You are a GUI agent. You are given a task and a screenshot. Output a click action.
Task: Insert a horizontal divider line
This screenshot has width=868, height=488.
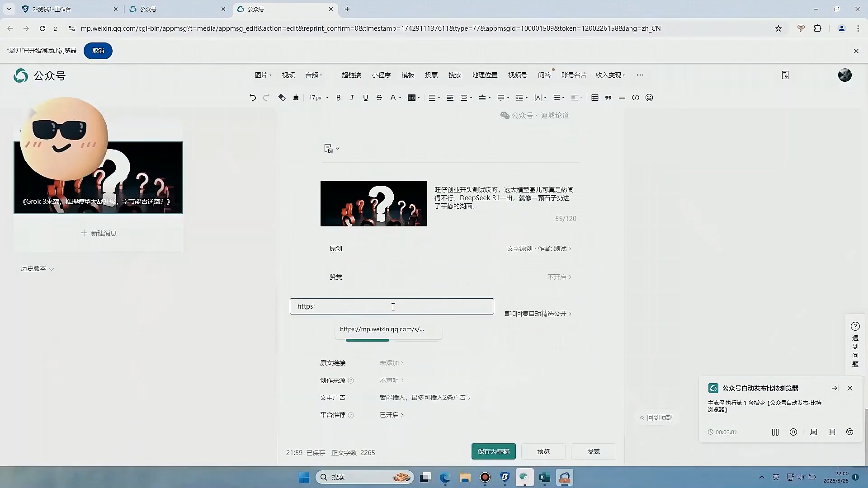coord(622,98)
